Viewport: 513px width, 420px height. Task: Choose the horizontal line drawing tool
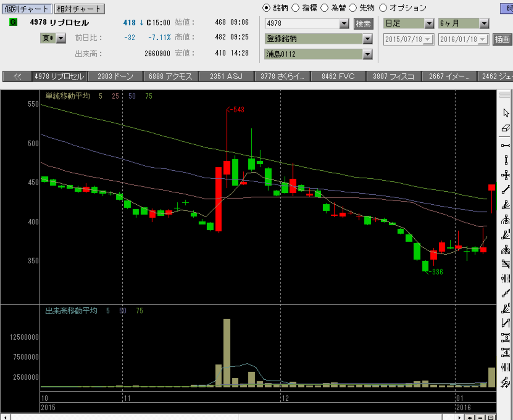(x=506, y=146)
